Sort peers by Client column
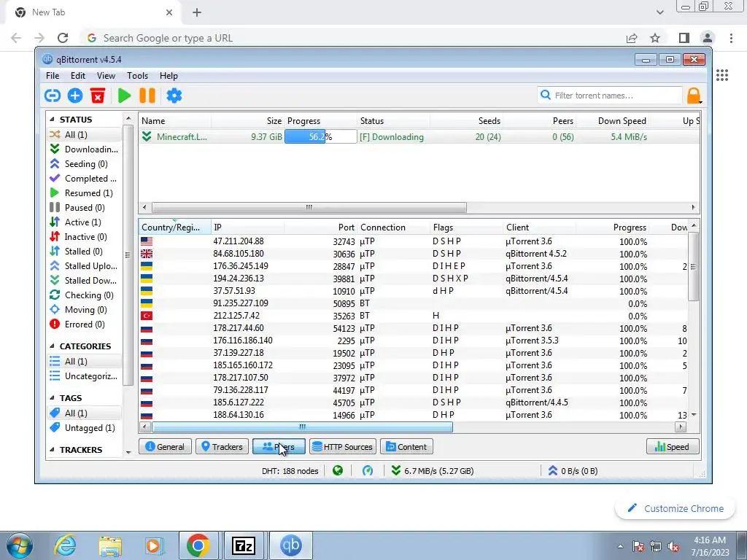The height and width of the screenshot is (560, 747). coord(539,227)
